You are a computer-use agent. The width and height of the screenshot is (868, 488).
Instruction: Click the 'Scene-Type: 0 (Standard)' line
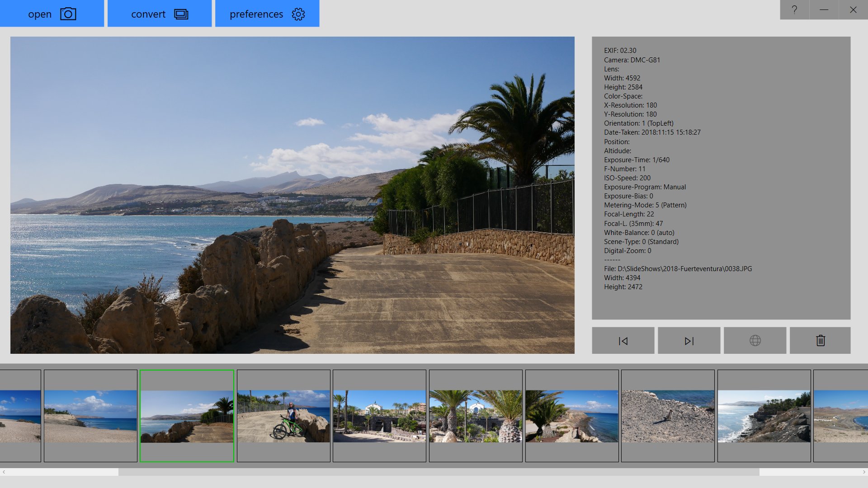click(642, 242)
